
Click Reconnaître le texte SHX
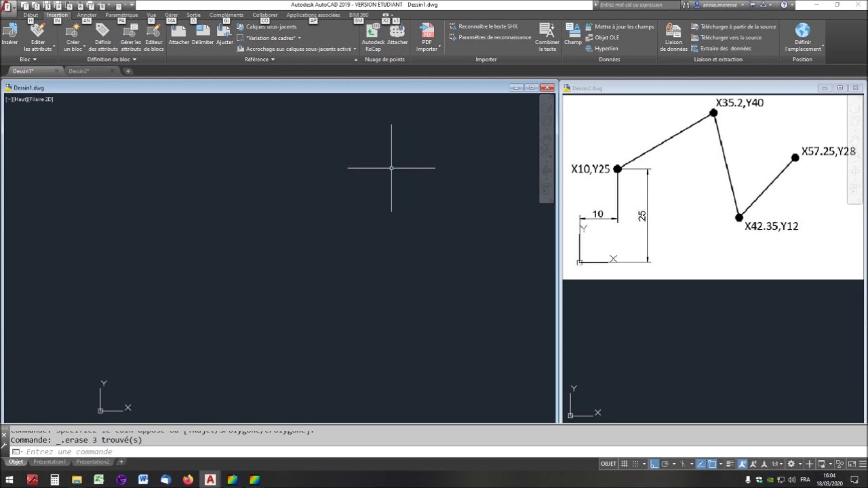coord(484,26)
